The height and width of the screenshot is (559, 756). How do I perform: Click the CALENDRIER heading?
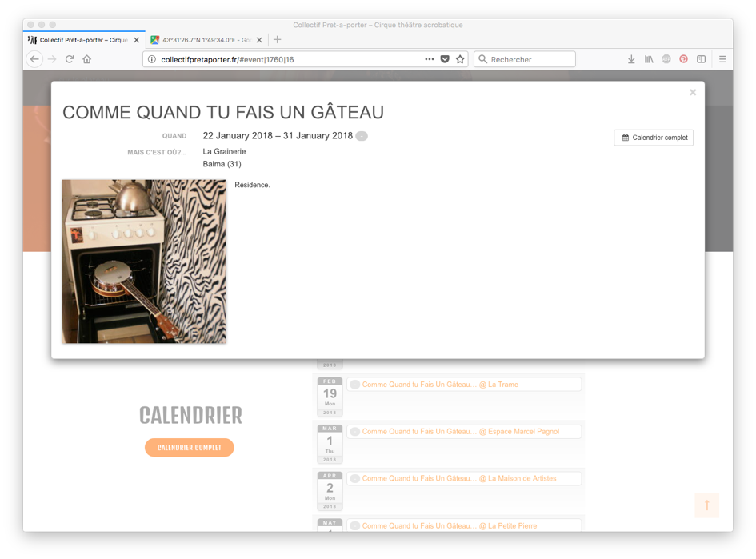click(x=191, y=415)
